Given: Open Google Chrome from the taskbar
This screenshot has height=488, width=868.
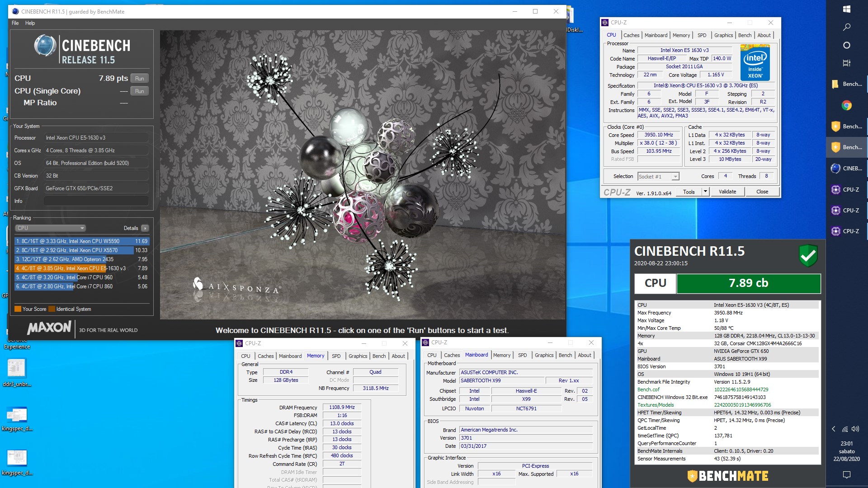Looking at the screenshot, I should [x=847, y=105].
